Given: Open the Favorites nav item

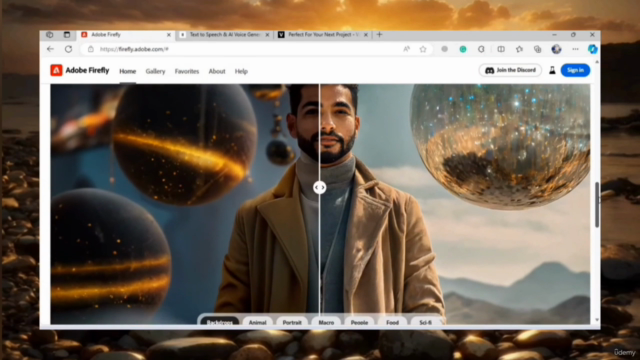Looking at the screenshot, I should (x=187, y=71).
